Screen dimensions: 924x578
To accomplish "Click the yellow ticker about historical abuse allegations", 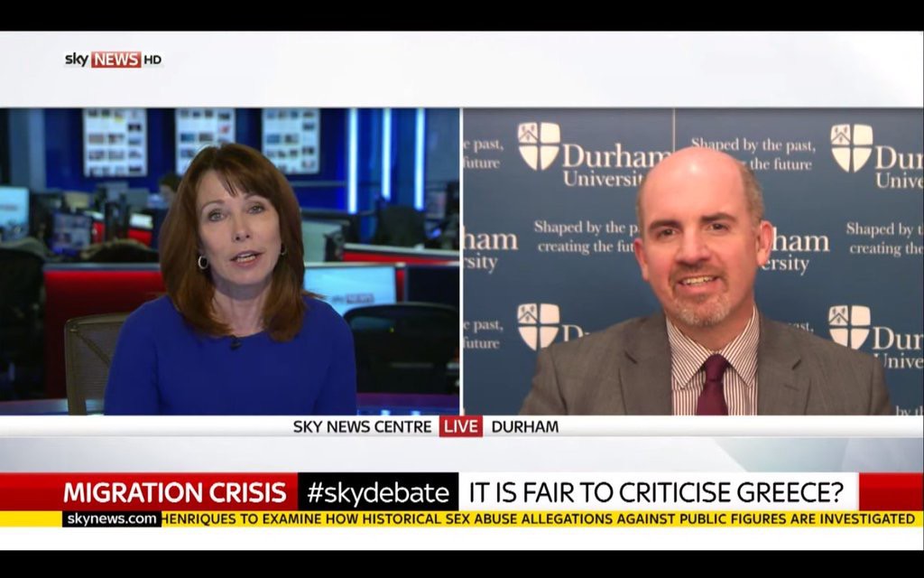I will click(x=538, y=519).
